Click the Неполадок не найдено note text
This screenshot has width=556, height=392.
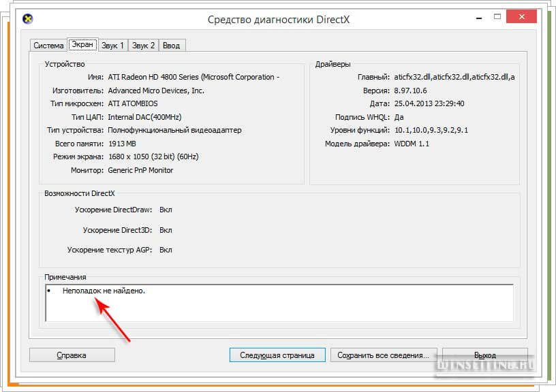tap(104, 291)
